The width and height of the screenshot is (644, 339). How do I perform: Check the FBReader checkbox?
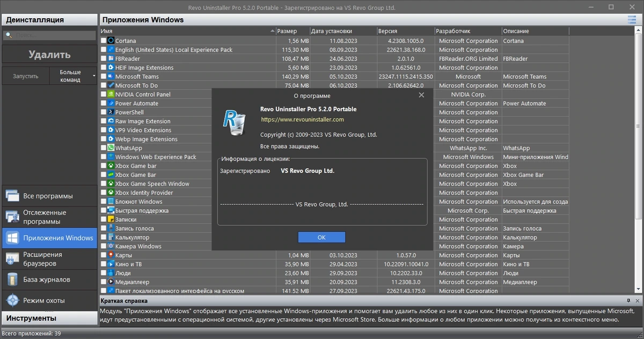tap(104, 58)
